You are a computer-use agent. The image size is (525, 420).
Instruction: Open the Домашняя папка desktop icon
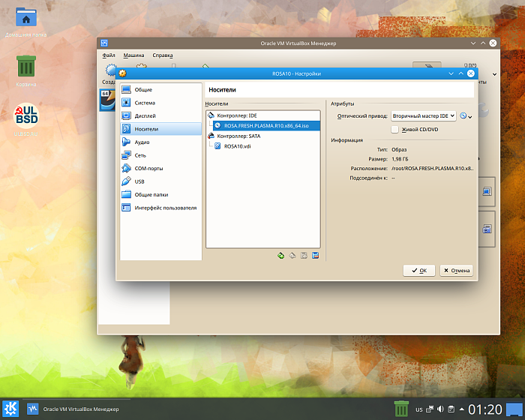(x=25, y=22)
